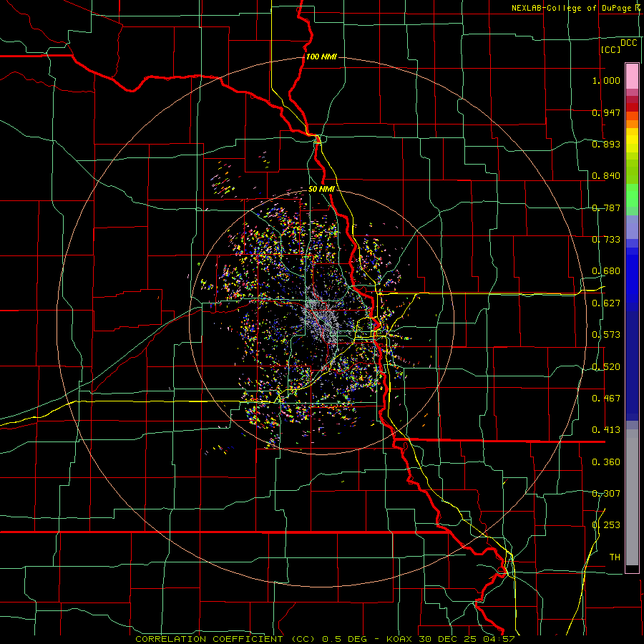Click the 0.413 scale value
Screen dimensions: 644x644
(x=606, y=430)
